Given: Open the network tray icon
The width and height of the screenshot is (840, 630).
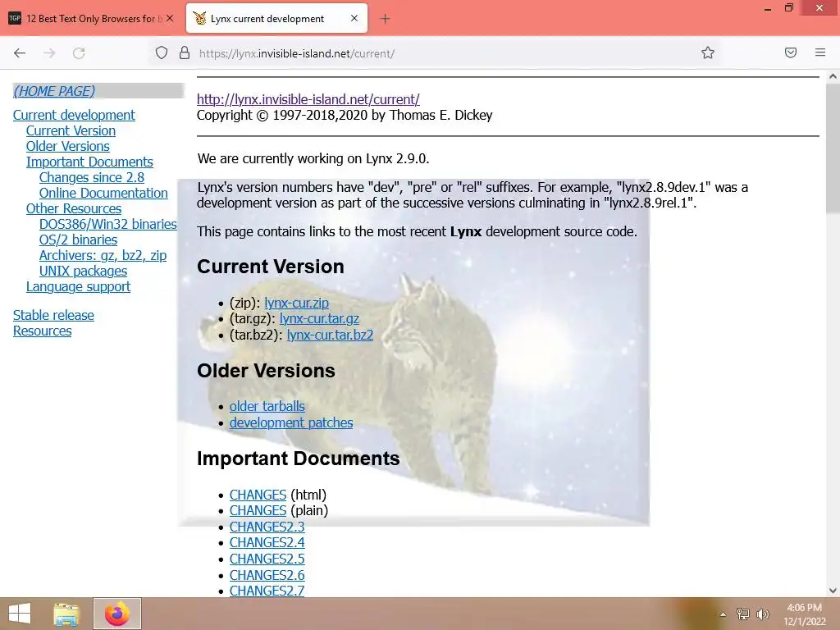Looking at the screenshot, I should click(742, 614).
